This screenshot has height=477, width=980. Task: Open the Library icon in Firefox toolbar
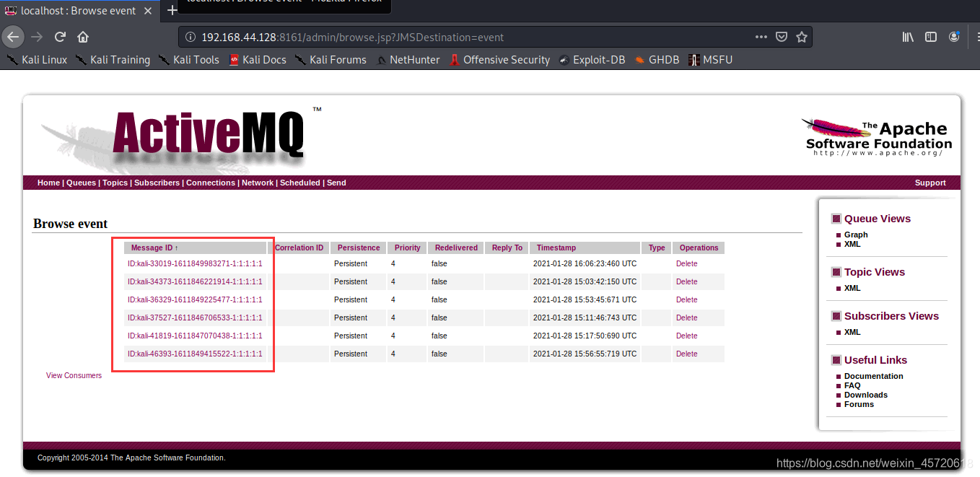tap(909, 37)
